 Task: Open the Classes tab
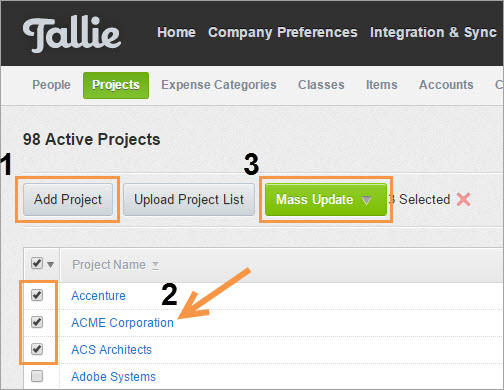point(321,85)
